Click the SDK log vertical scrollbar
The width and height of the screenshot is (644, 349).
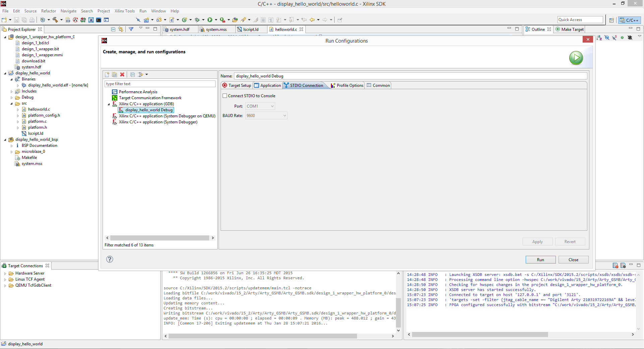[638, 301]
